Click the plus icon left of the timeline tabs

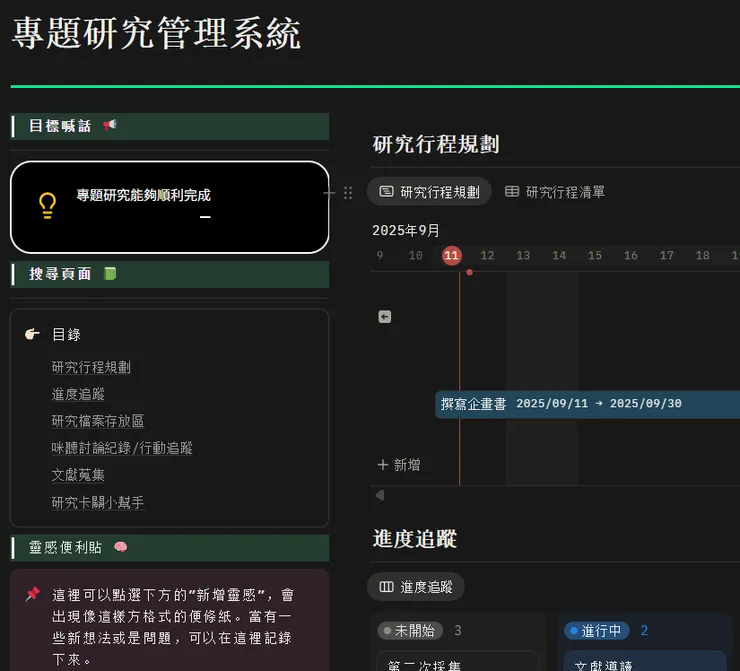point(329,193)
